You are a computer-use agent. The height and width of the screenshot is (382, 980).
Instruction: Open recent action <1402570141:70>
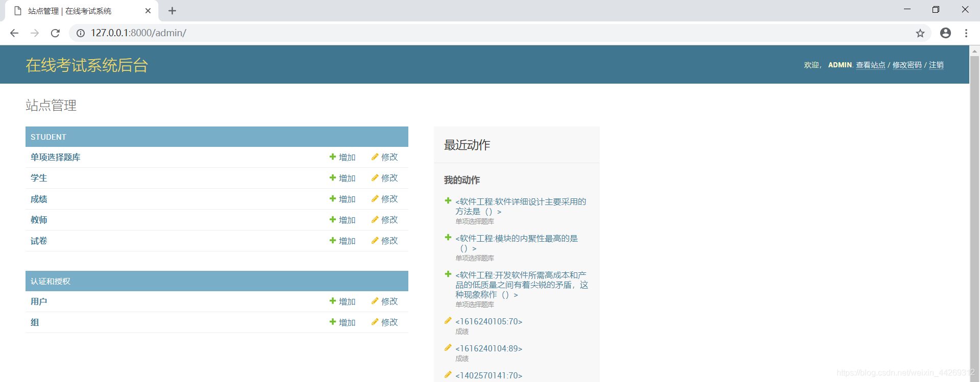click(x=489, y=375)
